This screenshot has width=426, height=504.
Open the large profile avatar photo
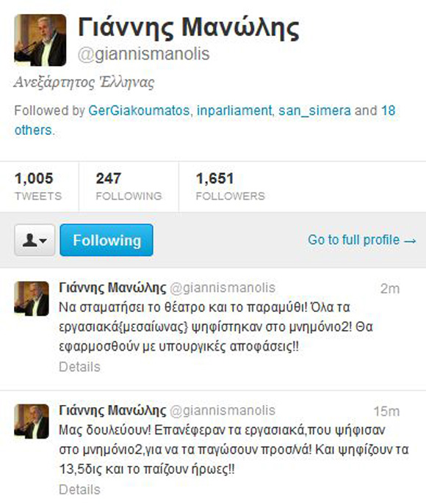[40, 40]
